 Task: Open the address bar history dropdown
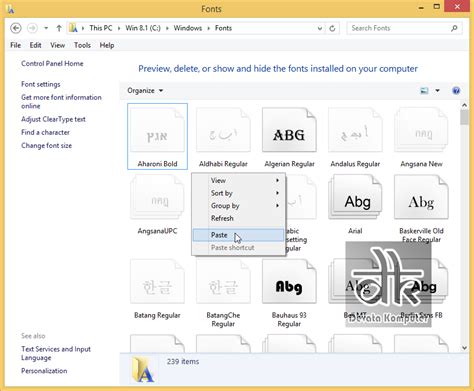pyautogui.click(x=320, y=28)
